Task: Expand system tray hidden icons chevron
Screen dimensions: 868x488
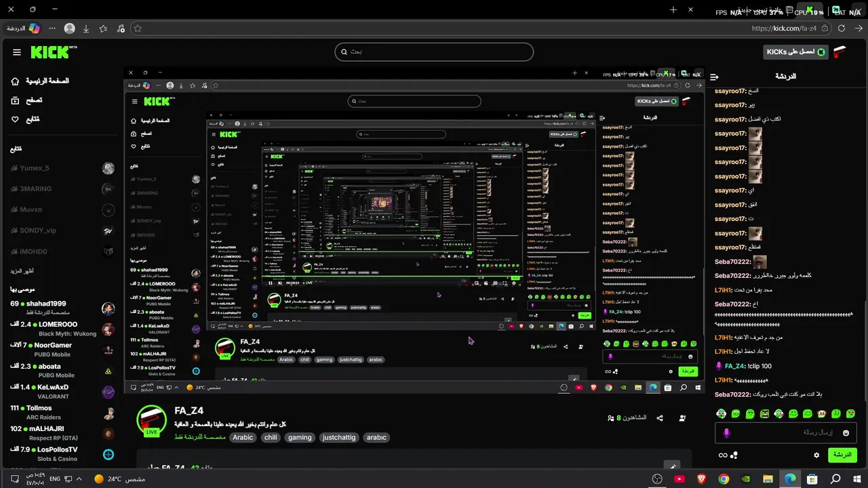Action: (x=79, y=479)
